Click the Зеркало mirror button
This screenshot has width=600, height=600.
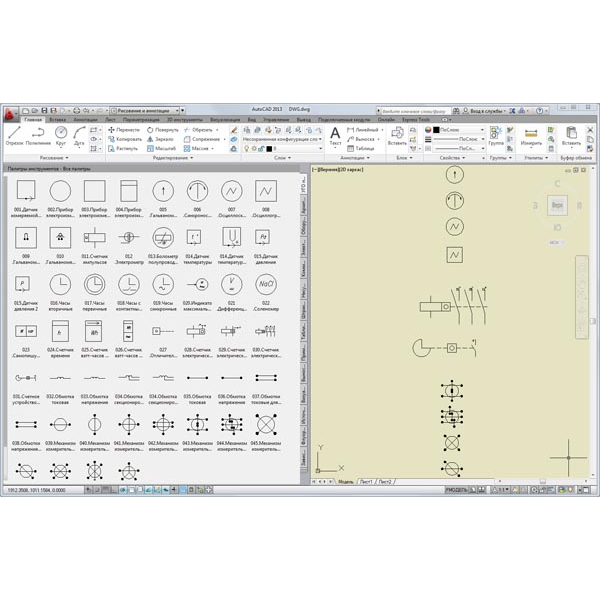160,139
